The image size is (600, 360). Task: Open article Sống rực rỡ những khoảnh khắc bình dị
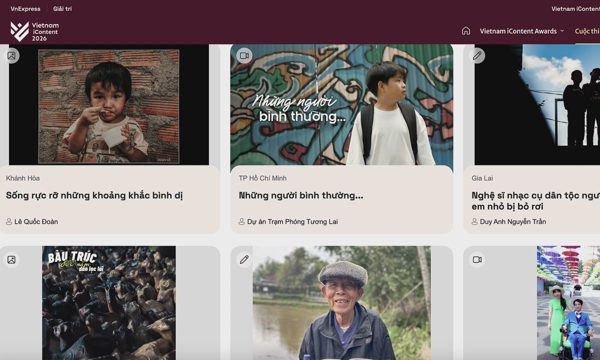pyautogui.click(x=94, y=195)
